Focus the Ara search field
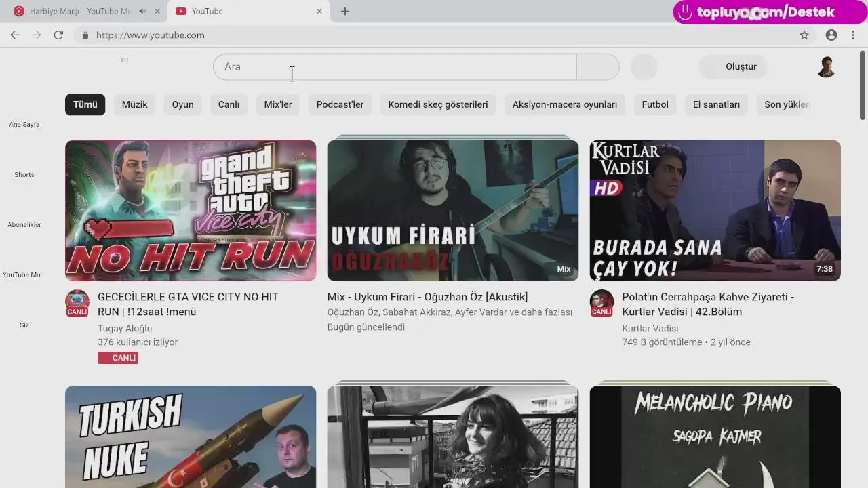The image size is (868, 488). pyautogui.click(x=395, y=67)
